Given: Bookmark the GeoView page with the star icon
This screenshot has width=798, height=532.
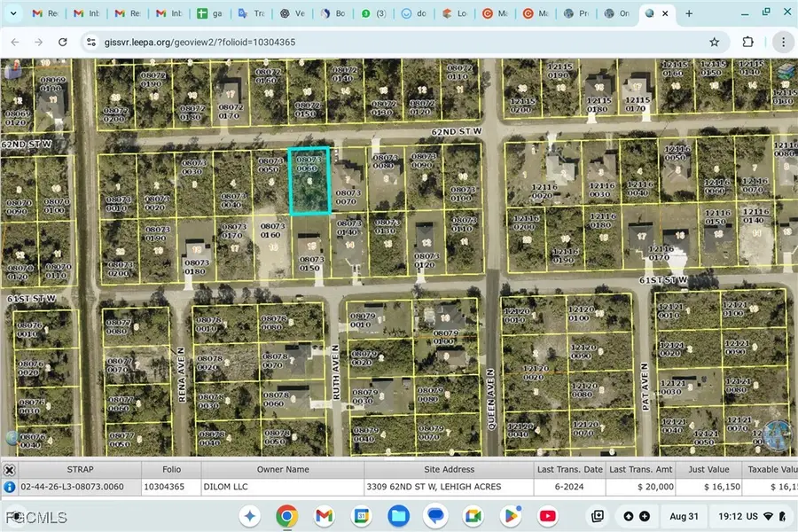Looking at the screenshot, I should click(x=714, y=42).
